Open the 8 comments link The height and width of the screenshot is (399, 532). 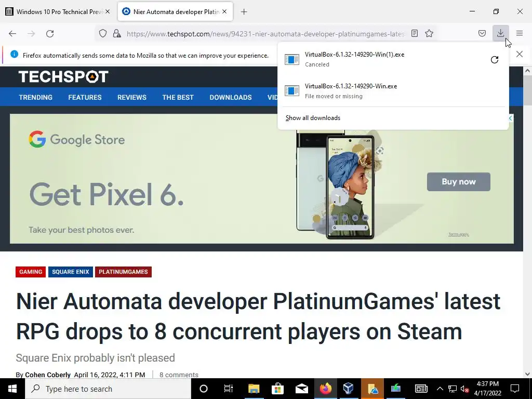(x=179, y=375)
